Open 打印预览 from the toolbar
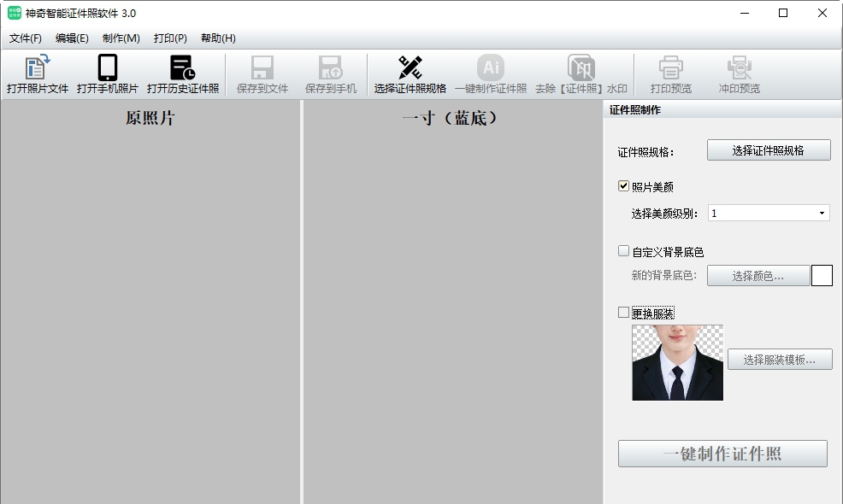Screen dimensions: 843x504 [671, 73]
